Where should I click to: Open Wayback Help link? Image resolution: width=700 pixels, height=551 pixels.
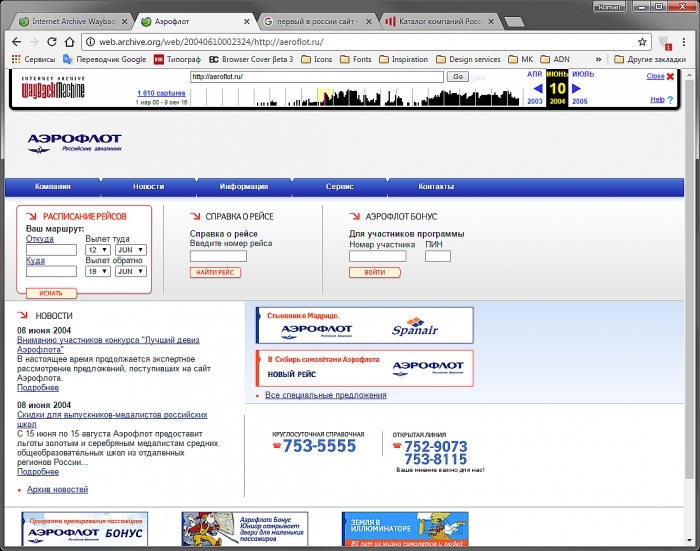(657, 100)
